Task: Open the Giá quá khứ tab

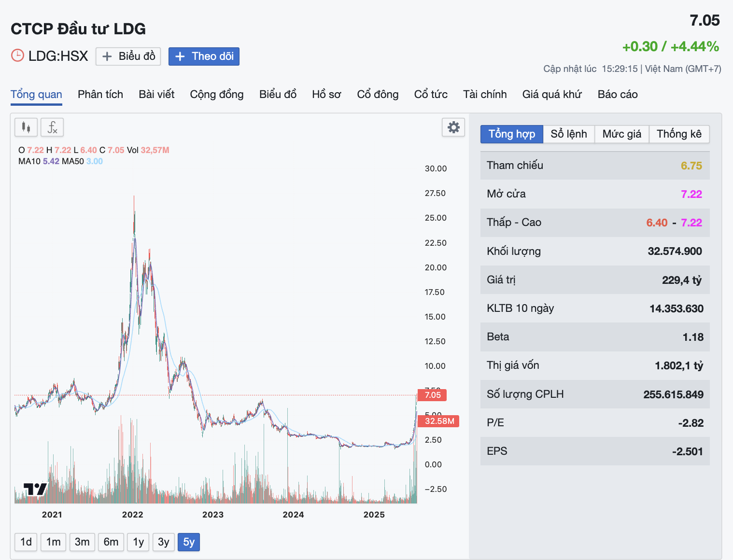Action: tap(552, 94)
